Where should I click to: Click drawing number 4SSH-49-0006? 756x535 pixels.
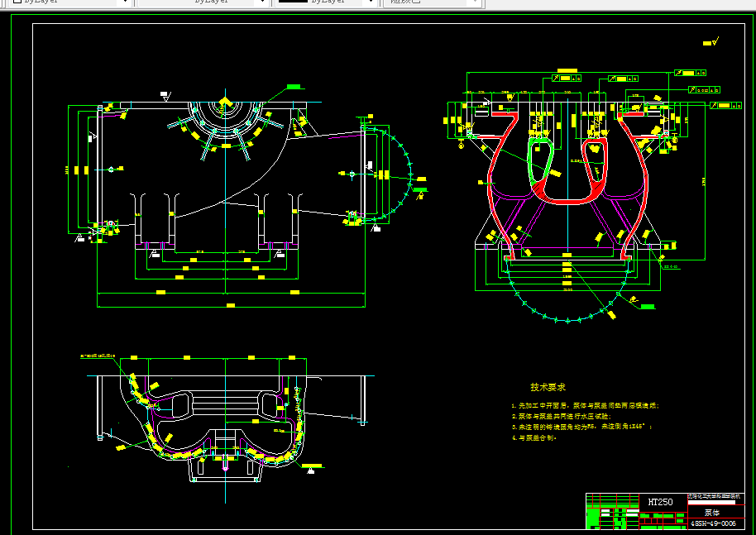point(713,523)
